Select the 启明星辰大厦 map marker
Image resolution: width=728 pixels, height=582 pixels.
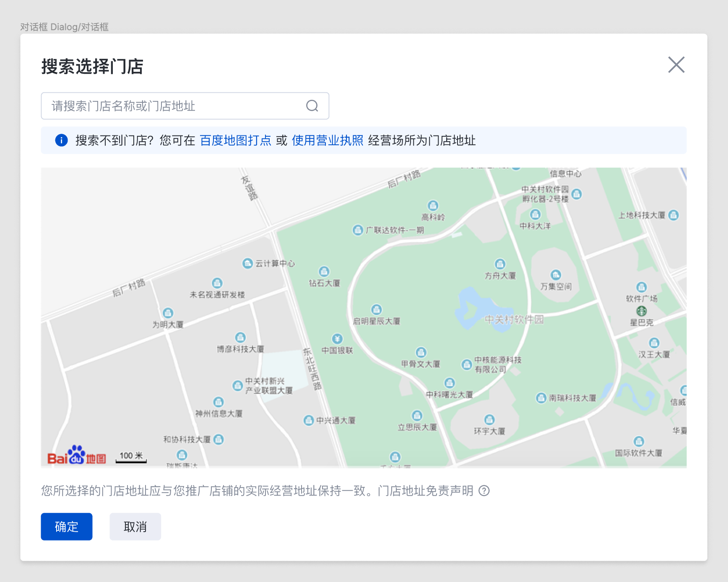(377, 309)
